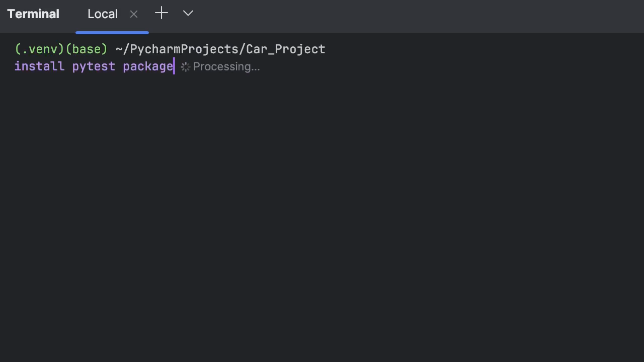The width and height of the screenshot is (644, 362).
Task: Open a new terminal tab with plus
Action: click(x=162, y=13)
